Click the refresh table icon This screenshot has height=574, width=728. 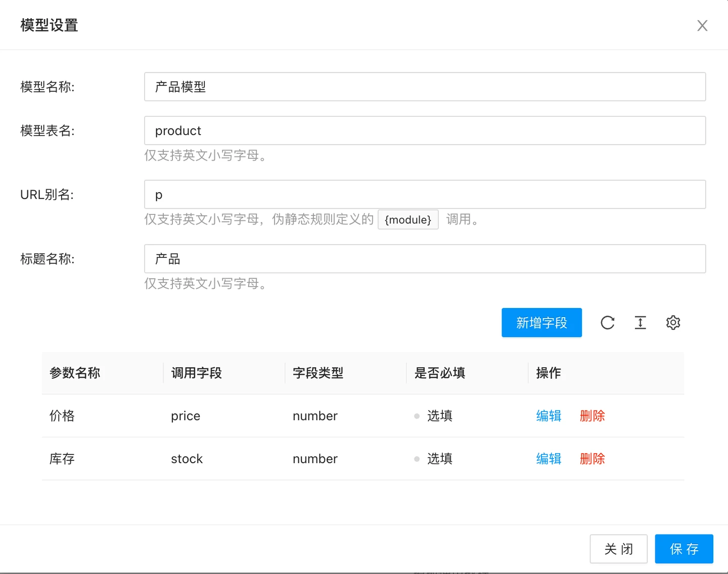coord(607,323)
